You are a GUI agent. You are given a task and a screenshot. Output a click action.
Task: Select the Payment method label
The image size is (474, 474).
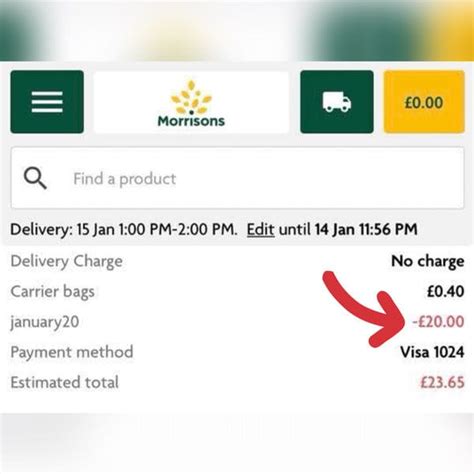(72, 352)
